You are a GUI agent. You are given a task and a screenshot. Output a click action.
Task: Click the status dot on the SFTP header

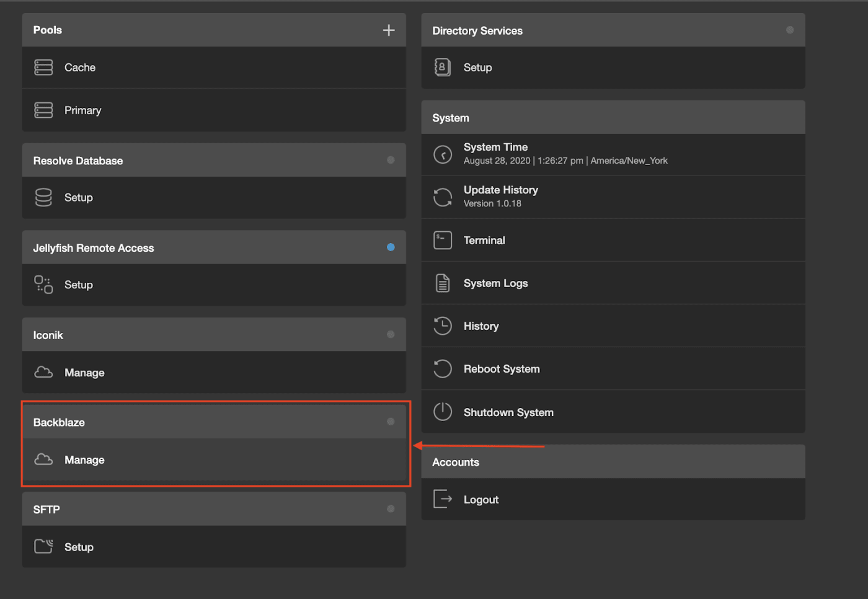(x=391, y=508)
